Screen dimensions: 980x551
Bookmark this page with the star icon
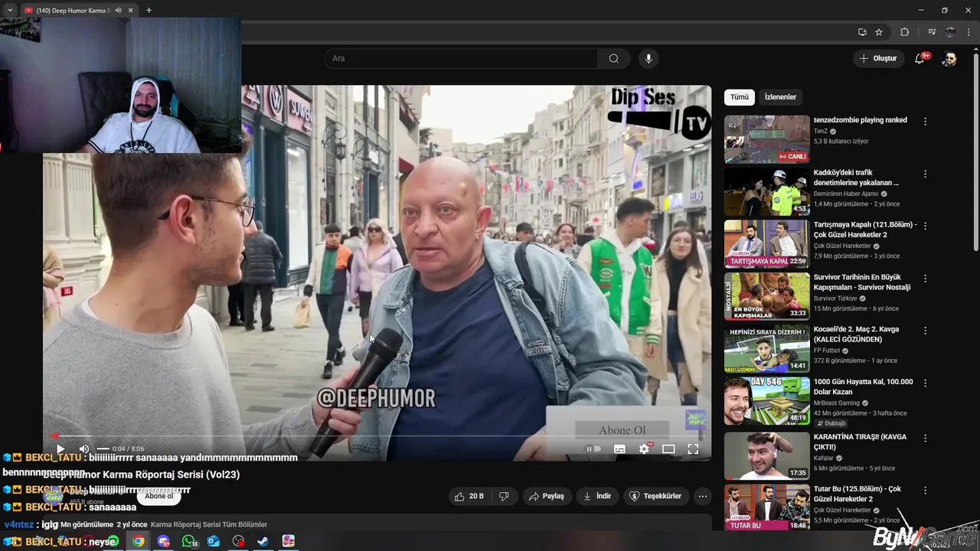[879, 32]
